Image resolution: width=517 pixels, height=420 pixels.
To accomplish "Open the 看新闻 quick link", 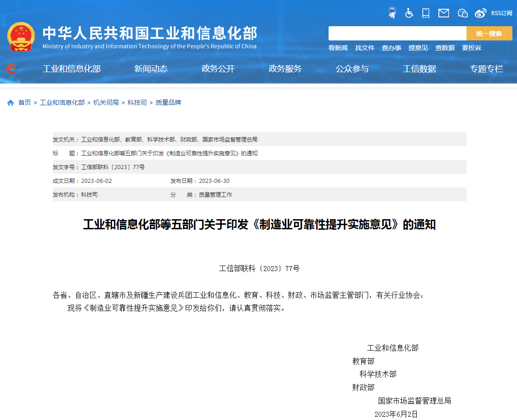I will [338, 48].
